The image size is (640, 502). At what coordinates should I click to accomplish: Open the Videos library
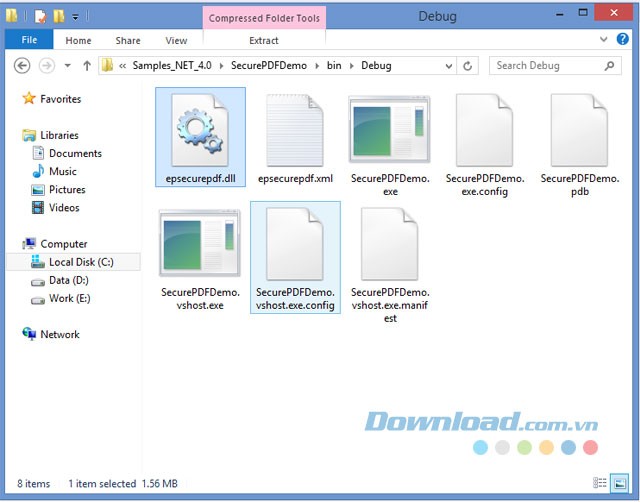(x=64, y=208)
